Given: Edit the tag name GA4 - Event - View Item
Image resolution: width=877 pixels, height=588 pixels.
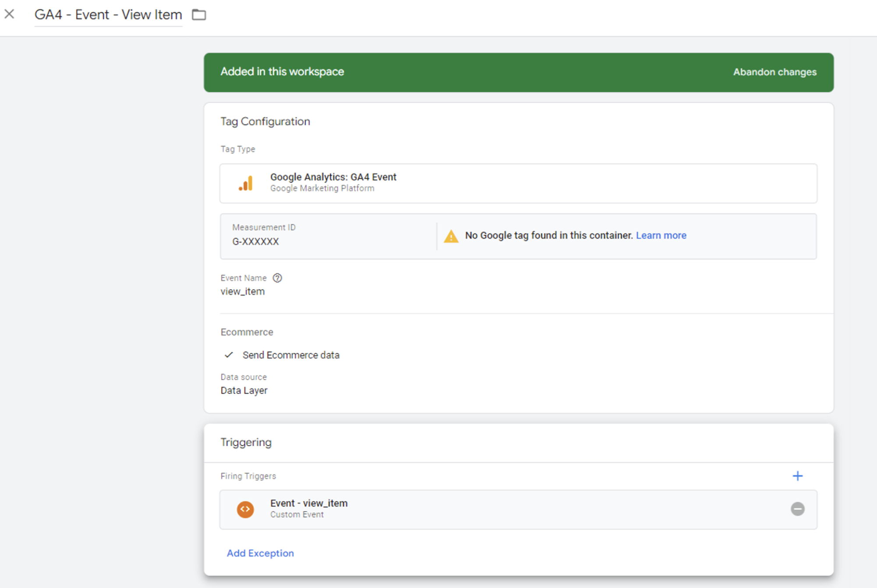Looking at the screenshot, I should pyautogui.click(x=108, y=14).
